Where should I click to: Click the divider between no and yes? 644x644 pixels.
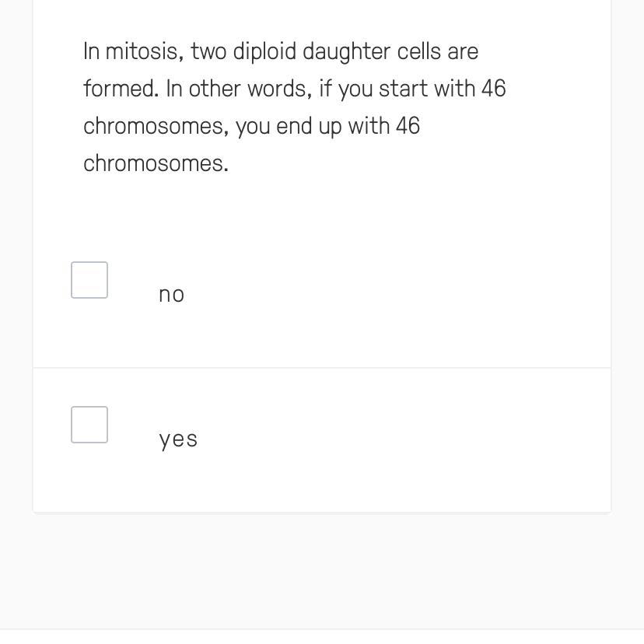pyautogui.click(x=321, y=368)
